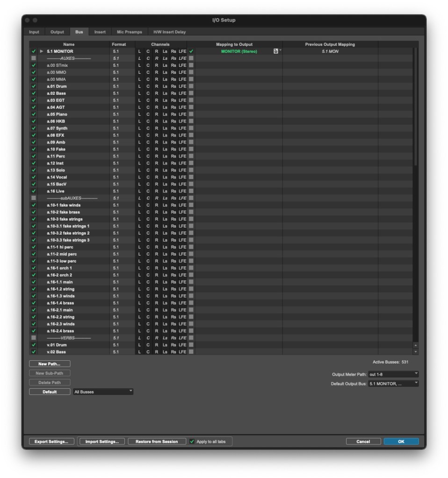
Task: Click the mapping-to-output box for v.01 Drum
Action: (191, 345)
